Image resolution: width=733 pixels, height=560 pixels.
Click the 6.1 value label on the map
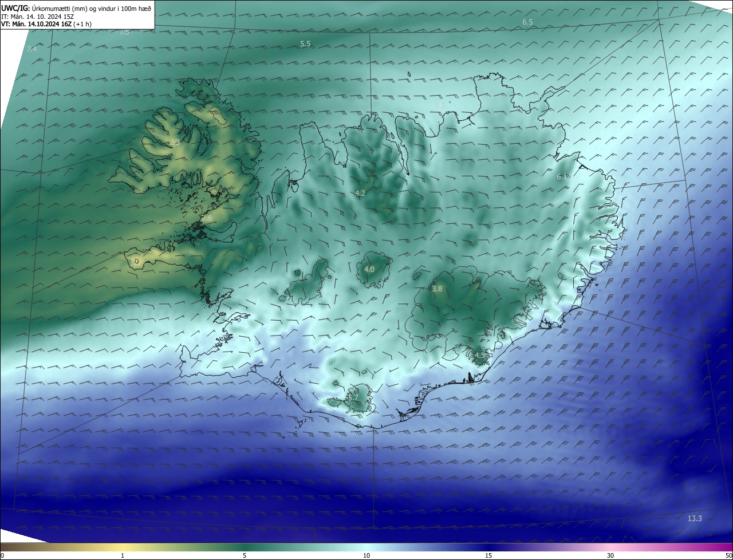click(562, 177)
